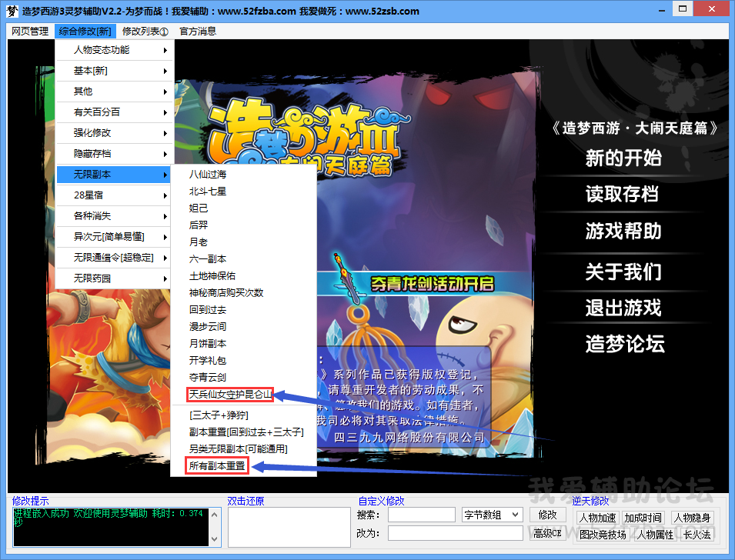Open 游戏帮助 in game menu
The height and width of the screenshot is (560, 735).
[x=623, y=231]
